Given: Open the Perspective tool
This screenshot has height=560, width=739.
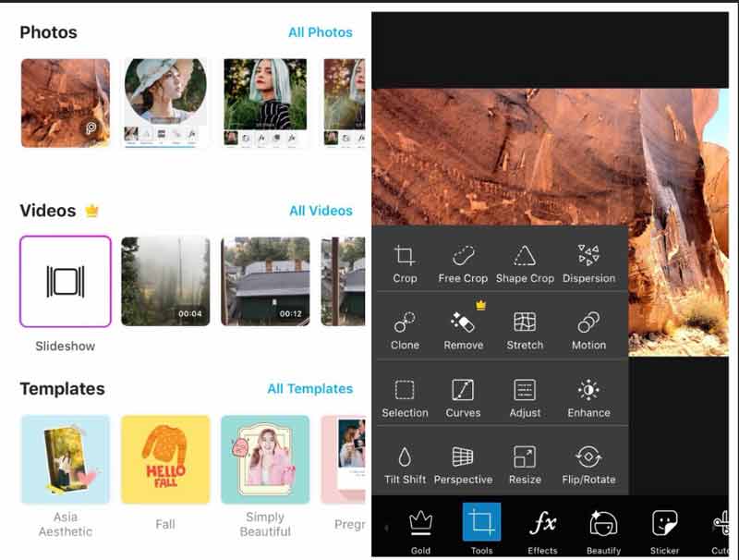Looking at the screenshot, I should [463, 465].
